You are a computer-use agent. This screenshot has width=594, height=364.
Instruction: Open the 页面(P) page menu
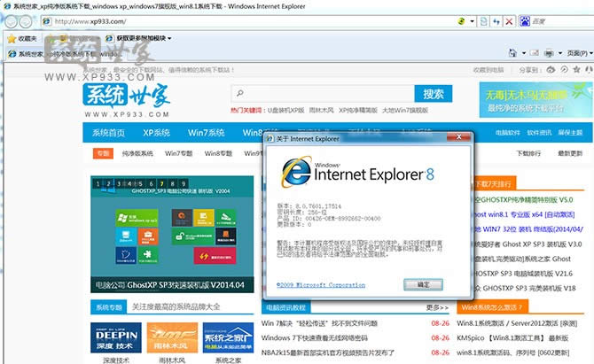[579, 53]
